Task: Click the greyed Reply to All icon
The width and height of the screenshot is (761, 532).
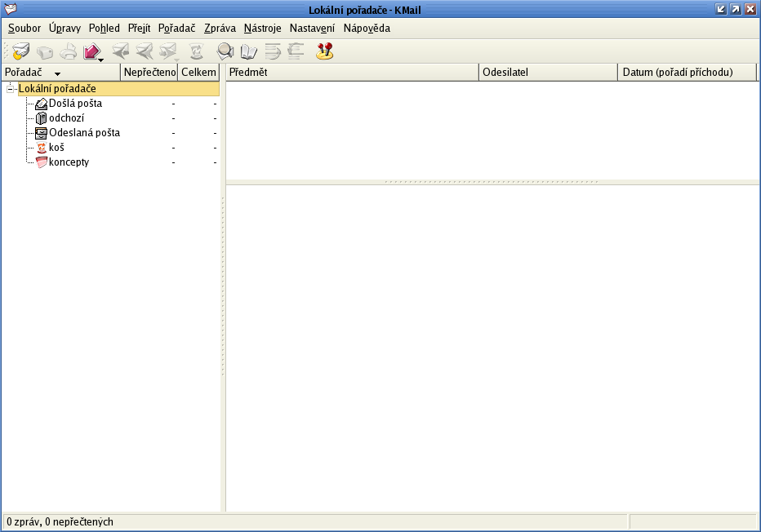Action: [145, 51]
